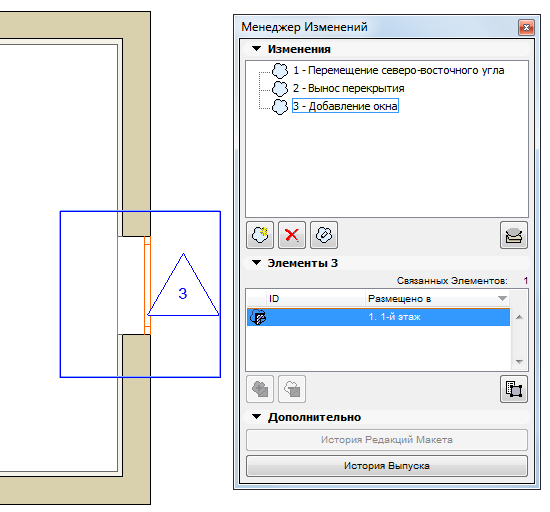The width and height of the screenshot is (550, 512).
Task: Click the Размещено в column header
Action: pos(437,298)
